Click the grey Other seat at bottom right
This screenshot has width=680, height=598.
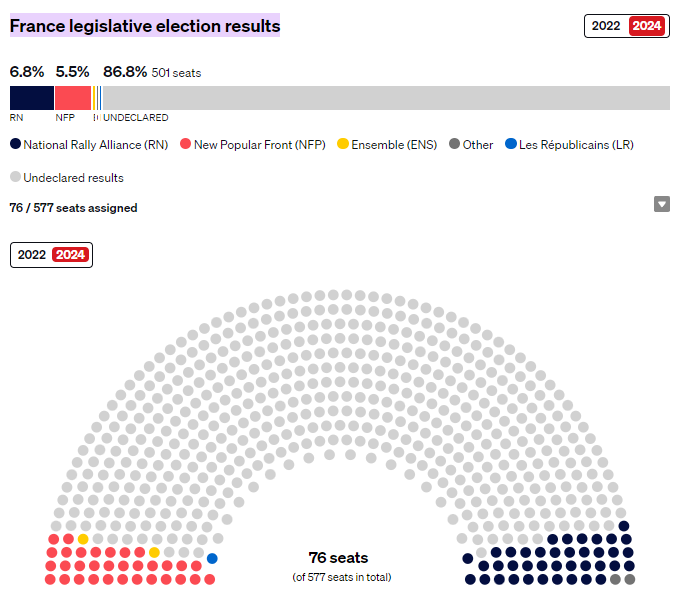pyautogui.click(x=630, y=579)
